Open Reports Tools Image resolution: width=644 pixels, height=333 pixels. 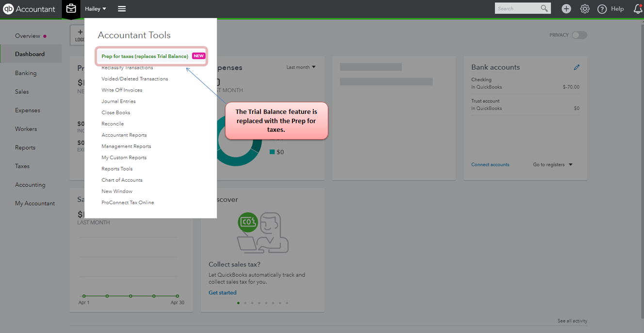pos(117,169)
